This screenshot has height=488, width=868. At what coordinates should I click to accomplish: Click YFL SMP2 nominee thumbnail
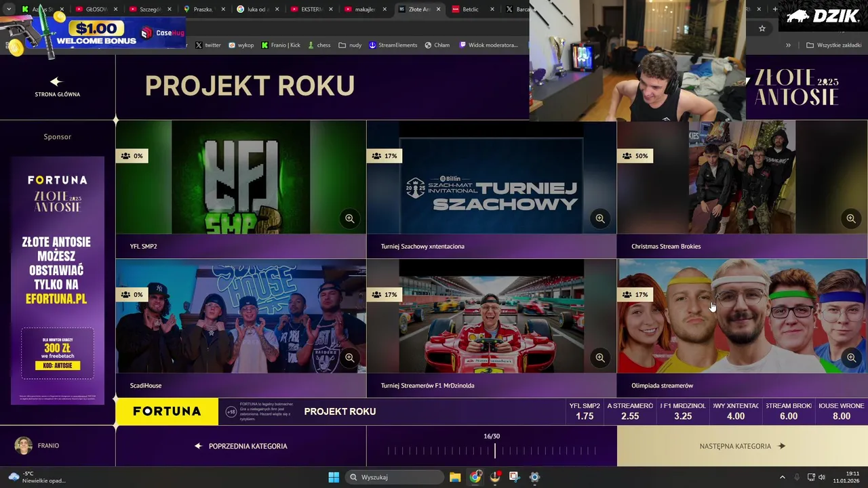[241, 178]
